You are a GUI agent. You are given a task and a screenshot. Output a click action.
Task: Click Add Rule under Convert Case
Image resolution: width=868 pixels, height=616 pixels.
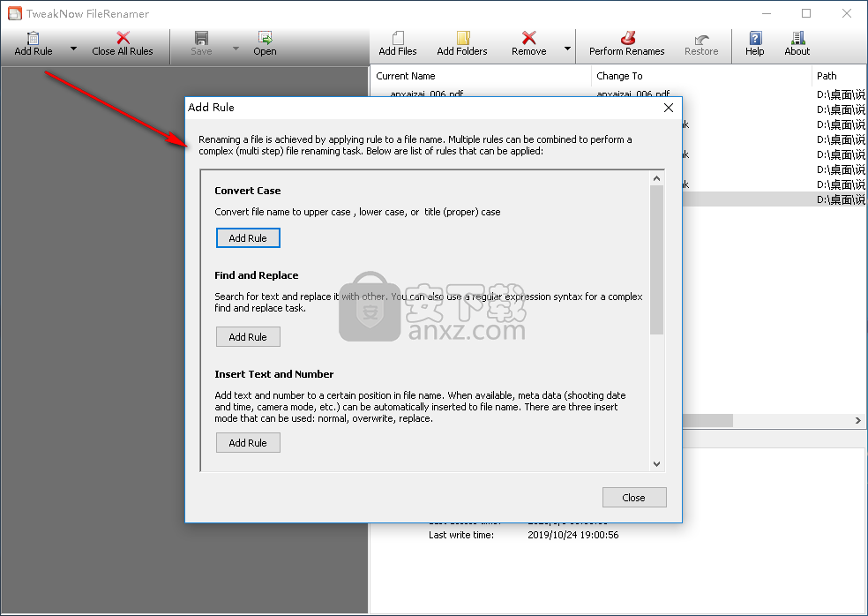[248, 238]
